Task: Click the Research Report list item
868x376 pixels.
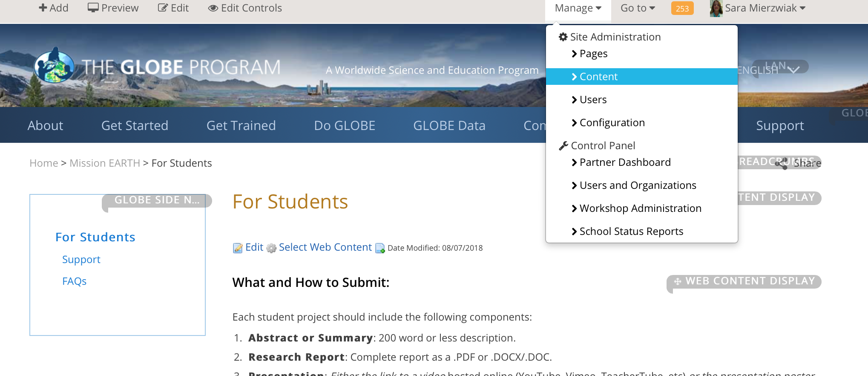Action: pyautogui.click(x=400, y=357)
